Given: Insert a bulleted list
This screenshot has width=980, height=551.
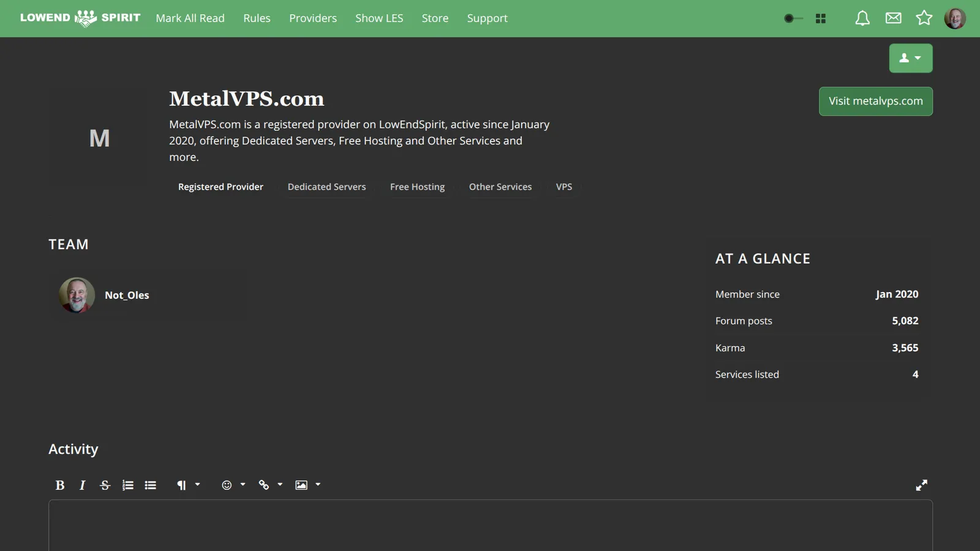Looking at the screenshot, I should point(150,485).
